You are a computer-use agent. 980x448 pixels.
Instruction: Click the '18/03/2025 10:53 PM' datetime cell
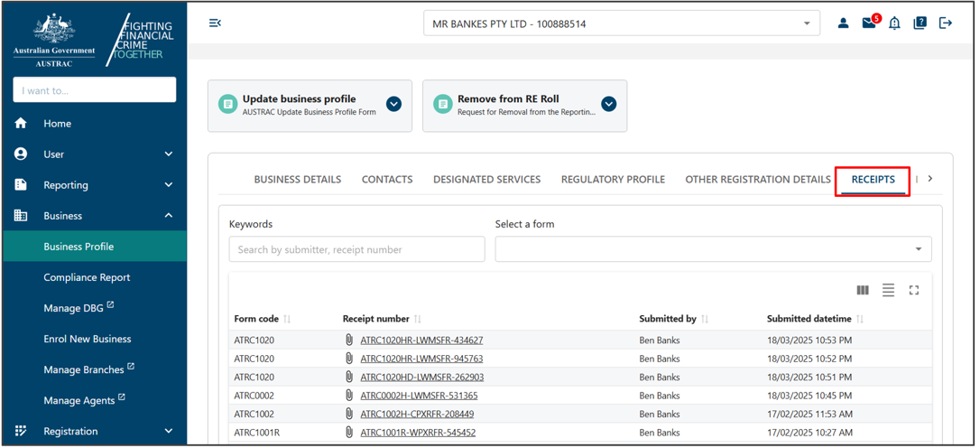pyautogui.click(x=809, y=341)
